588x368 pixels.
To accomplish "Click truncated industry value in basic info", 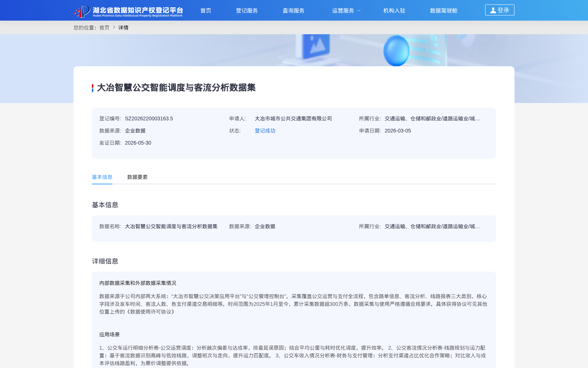I will pyautogui.click(x=432, y=226).
